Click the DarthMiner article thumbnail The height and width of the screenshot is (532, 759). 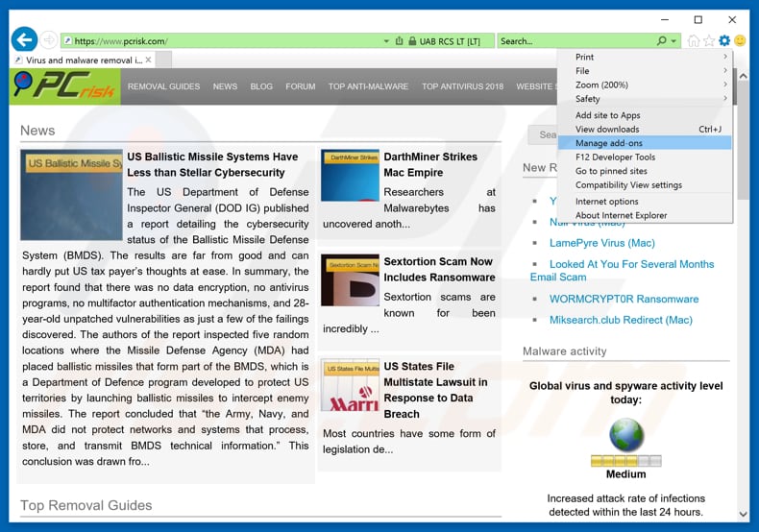click(350, 175)
